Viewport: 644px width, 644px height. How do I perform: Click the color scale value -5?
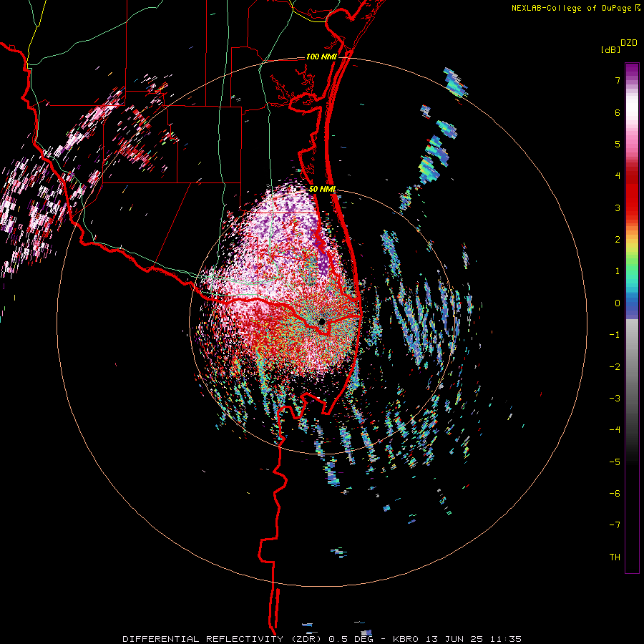pos(615,462)
